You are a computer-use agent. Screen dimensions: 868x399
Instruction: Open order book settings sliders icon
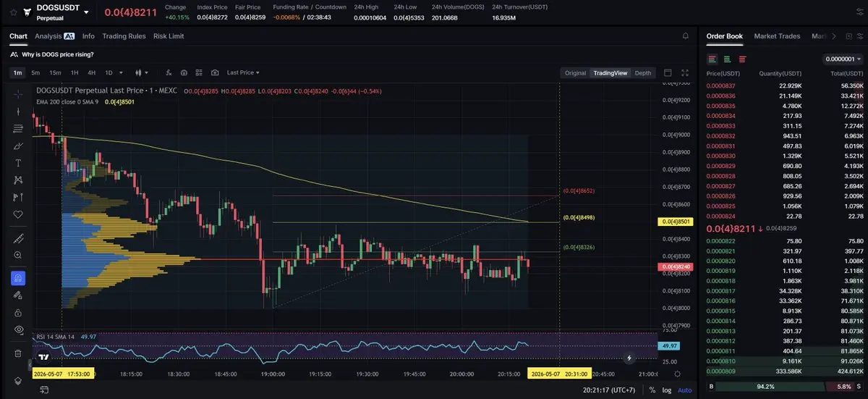coord(859,35)
